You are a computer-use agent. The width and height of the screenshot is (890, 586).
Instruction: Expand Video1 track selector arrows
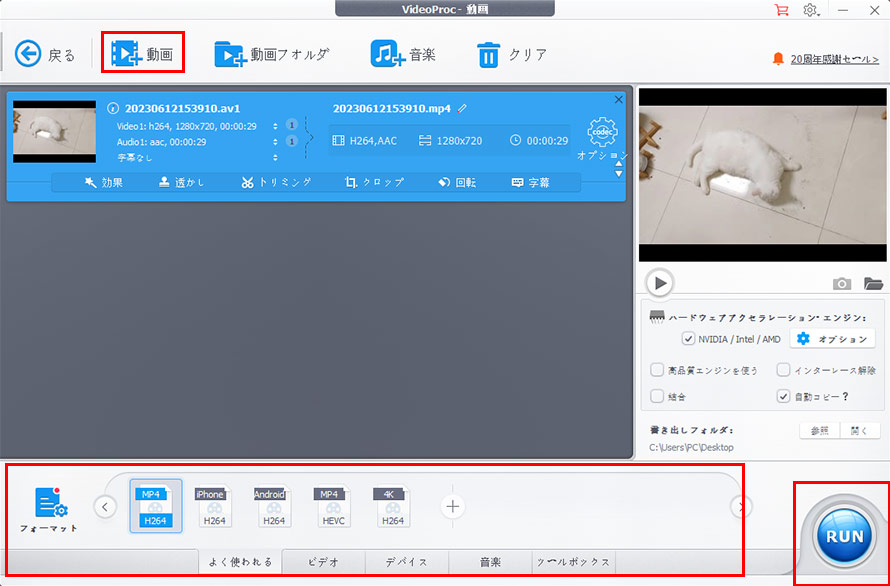tap(275, 126)
